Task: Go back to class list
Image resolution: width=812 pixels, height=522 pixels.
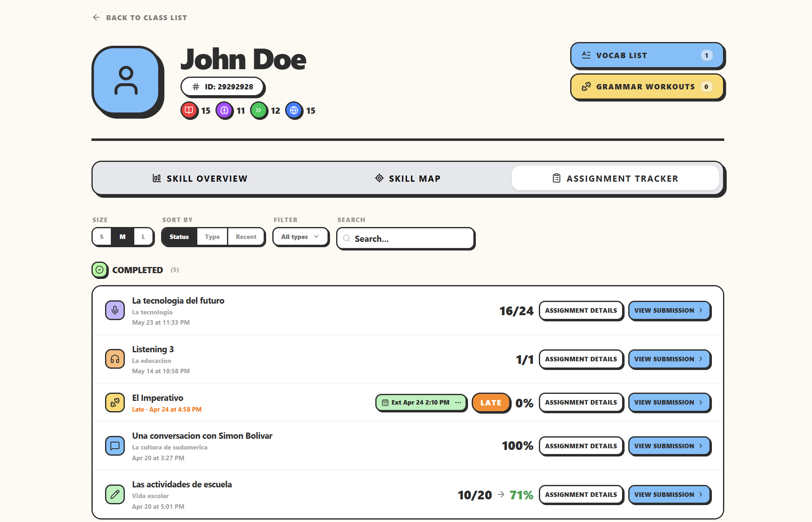Action: [140, 17]
